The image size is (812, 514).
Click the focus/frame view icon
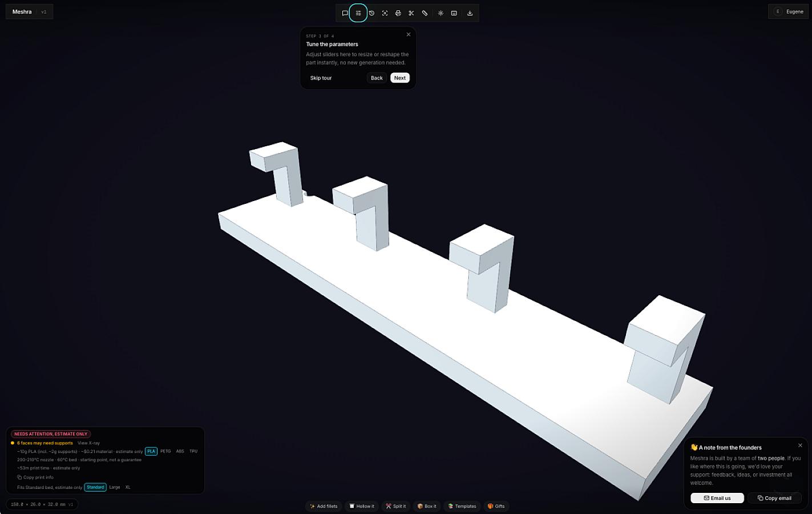tap(385, 13)
